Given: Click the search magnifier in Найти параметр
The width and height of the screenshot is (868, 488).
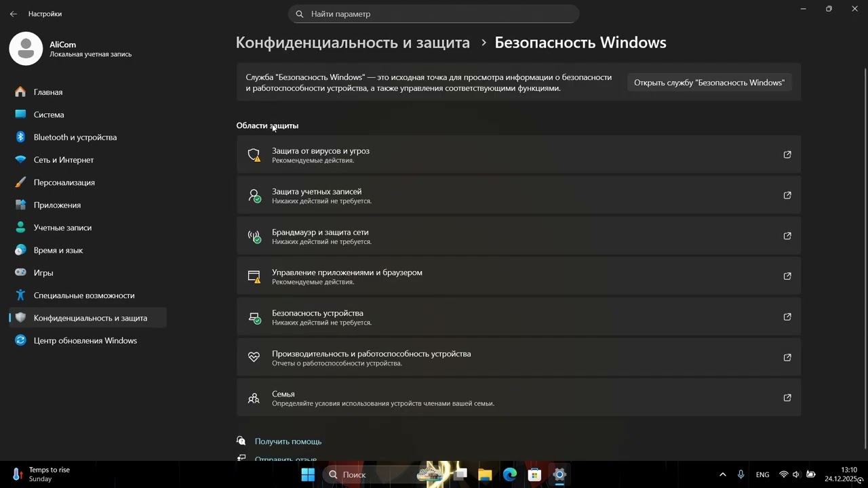Looking at the screenshot, I should 300,14.
